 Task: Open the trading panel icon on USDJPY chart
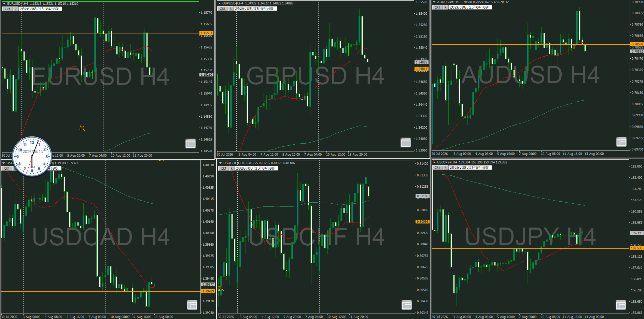pyautogui.click(x=621, y=305)
